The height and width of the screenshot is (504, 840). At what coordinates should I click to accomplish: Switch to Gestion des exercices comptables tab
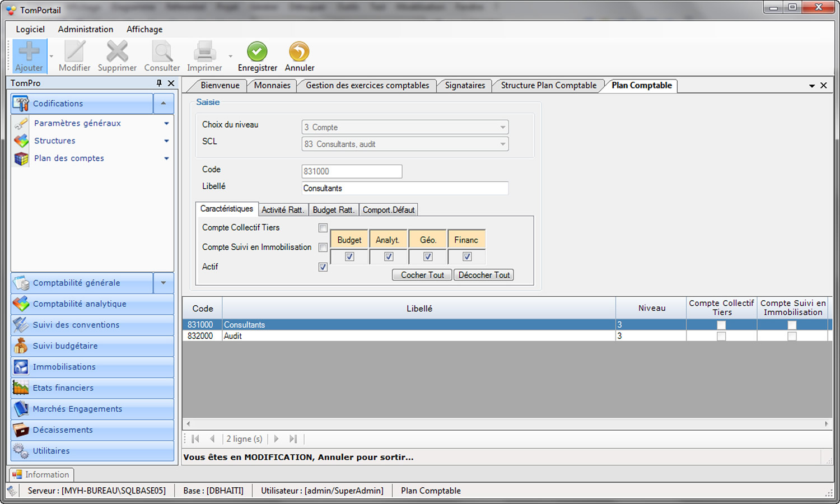[367, 85]
